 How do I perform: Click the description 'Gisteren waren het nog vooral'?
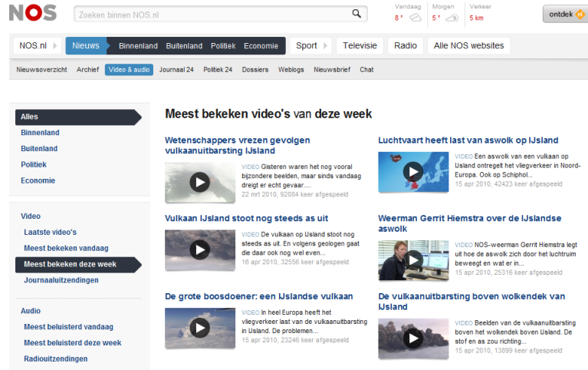(x=301, y=176)
